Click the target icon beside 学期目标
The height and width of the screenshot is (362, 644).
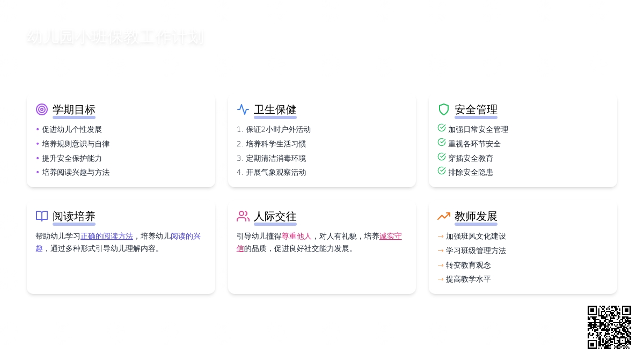42,109
